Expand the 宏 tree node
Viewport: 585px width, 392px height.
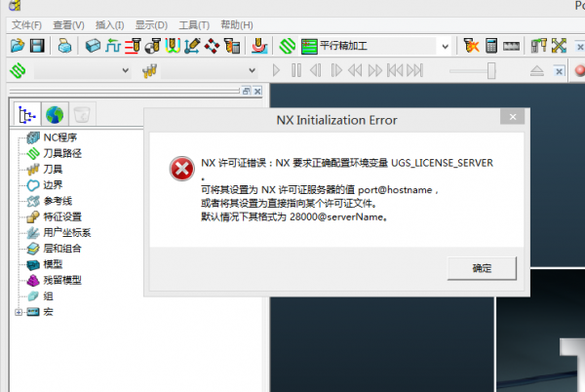coord(19,312)
